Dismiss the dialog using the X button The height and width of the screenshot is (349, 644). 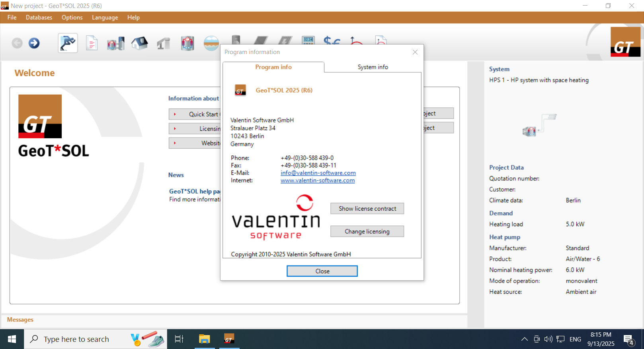[x=415, y=52]
